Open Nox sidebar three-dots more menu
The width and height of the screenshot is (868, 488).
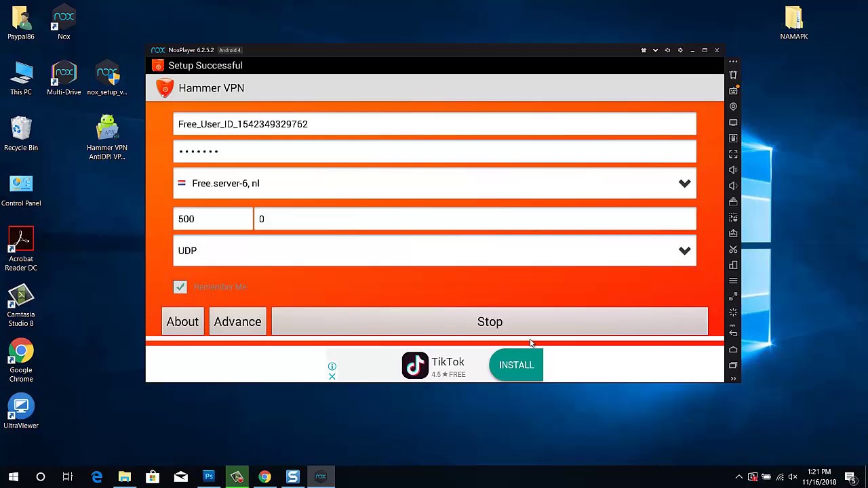click(733, 62)
